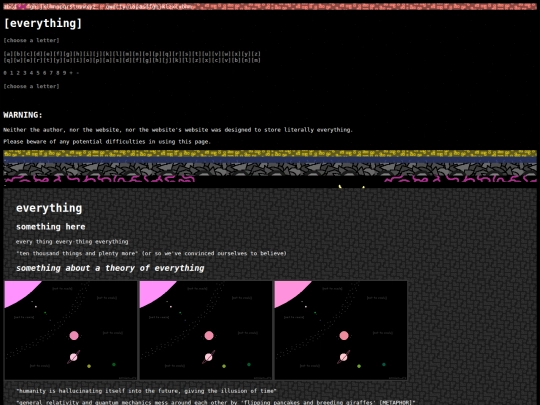Click the 'humanity is hallucinating itself' quote

point(146,391)
